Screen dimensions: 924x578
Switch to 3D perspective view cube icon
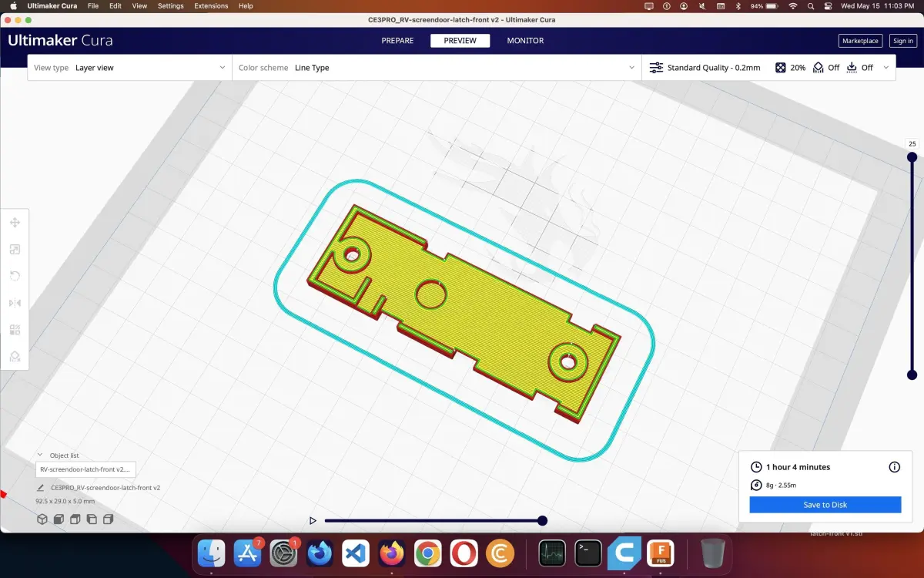point(42,519)
